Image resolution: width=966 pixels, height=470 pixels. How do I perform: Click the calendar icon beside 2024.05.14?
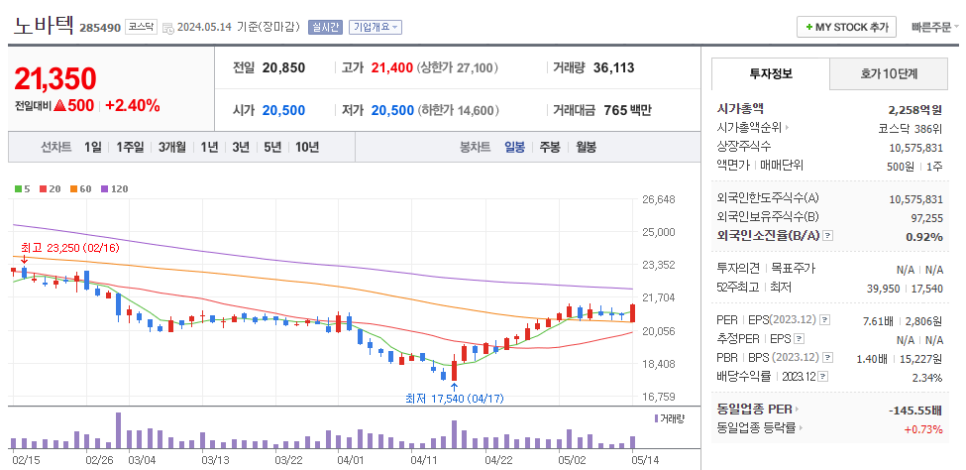[x=168, y=28]
